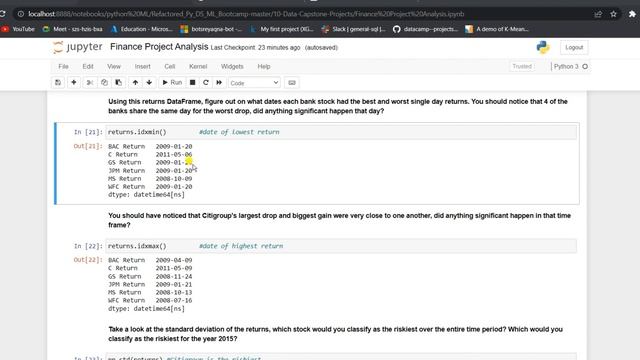
Task: Click the Out[21] output prompt
Action: [88, 146]
